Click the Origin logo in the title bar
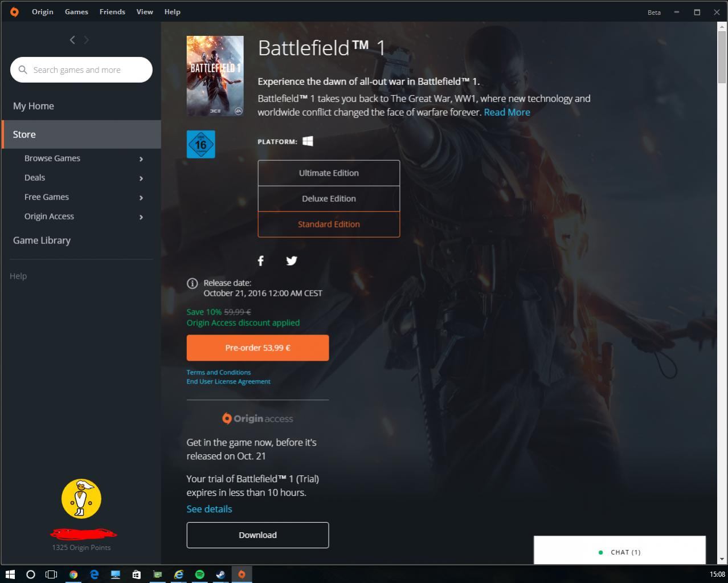Screen dimensions: 728x583 tap(14, 12)
